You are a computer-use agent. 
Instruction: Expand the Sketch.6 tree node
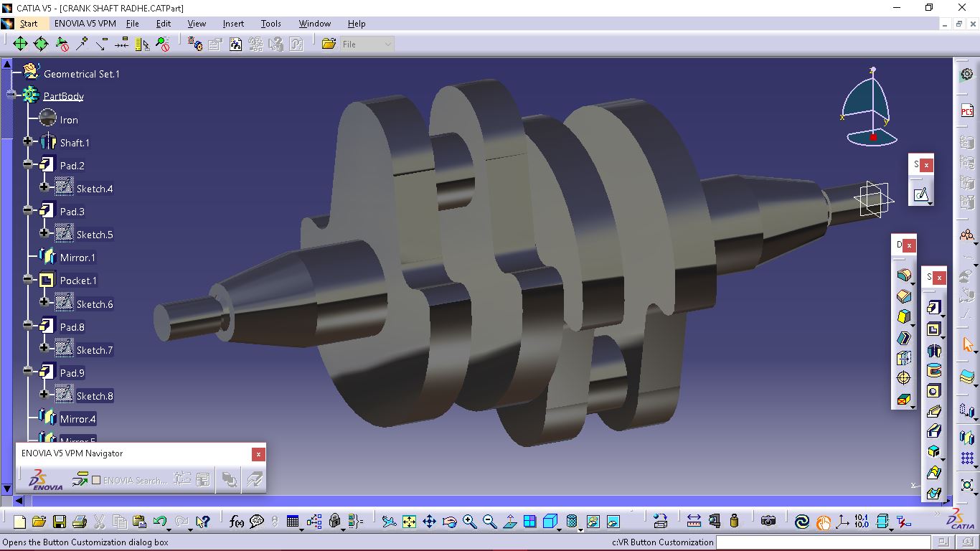pyautogui.click(x=44, y=303)
